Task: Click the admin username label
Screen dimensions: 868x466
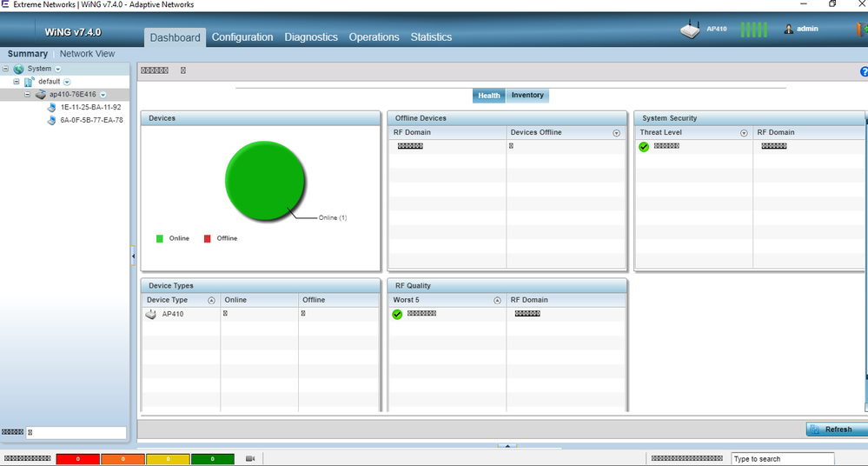Action: (x=807, y=29)
